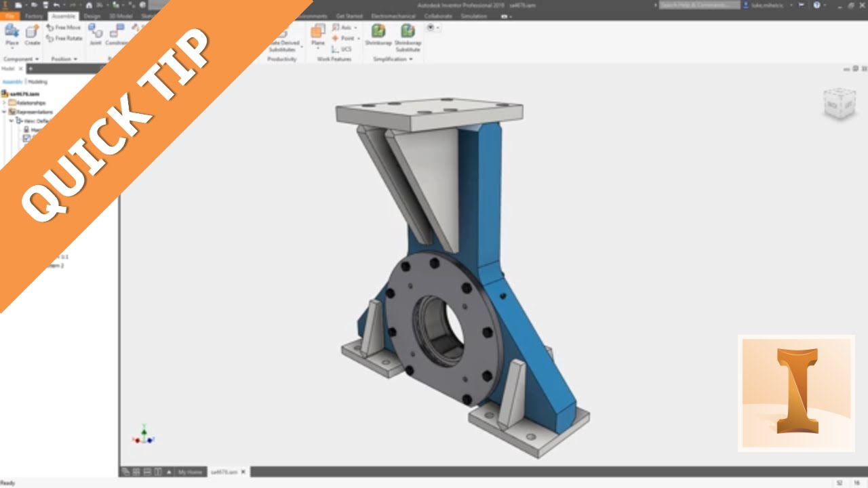Click the flag icon near Help

tap(801, 5)
